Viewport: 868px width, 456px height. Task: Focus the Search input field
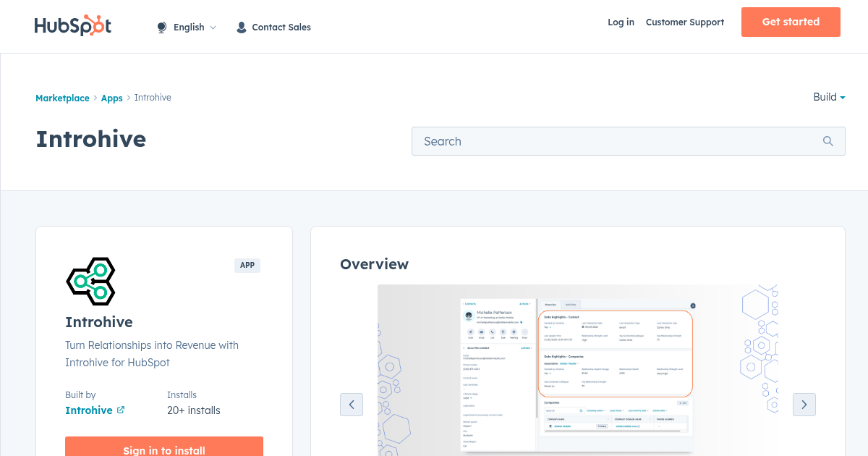coord(629,141)
